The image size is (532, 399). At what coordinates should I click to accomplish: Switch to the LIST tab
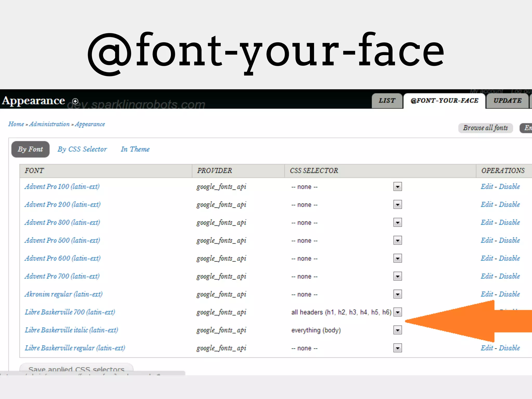pos(387,101)
